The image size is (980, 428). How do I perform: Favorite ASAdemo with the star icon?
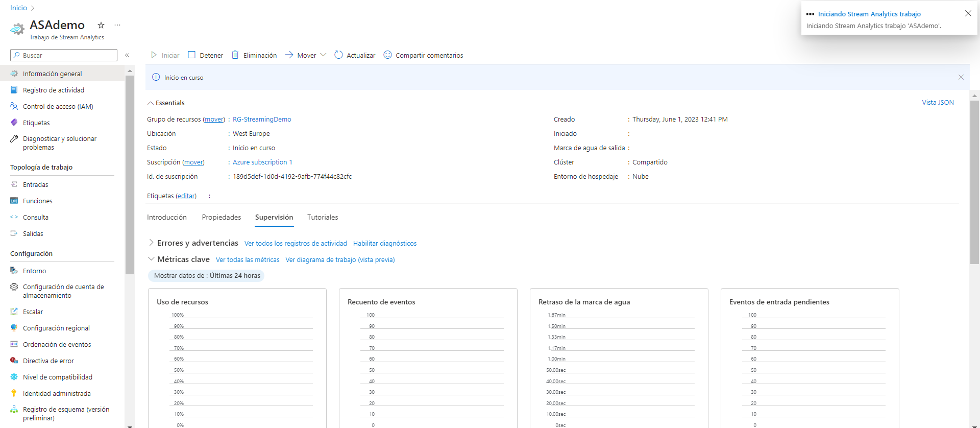point(101,25)
